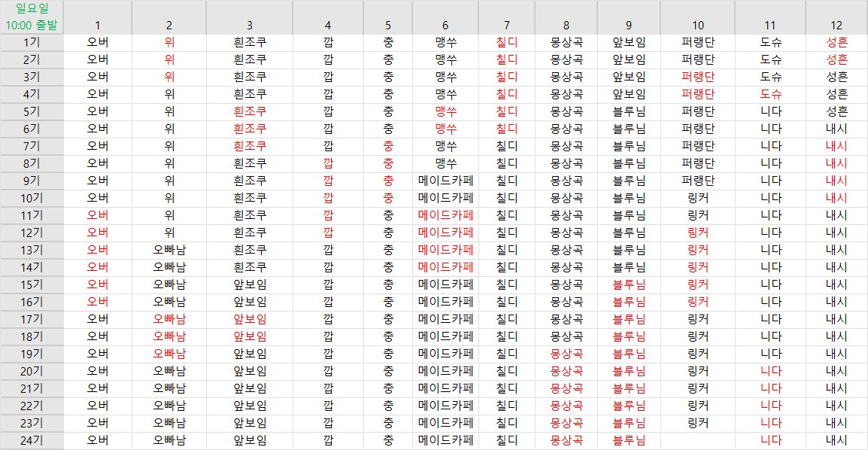868x450 pixels.
Task: Click 앞보임 in column 9 of row 1기
Action: click(x=629, y=42)
